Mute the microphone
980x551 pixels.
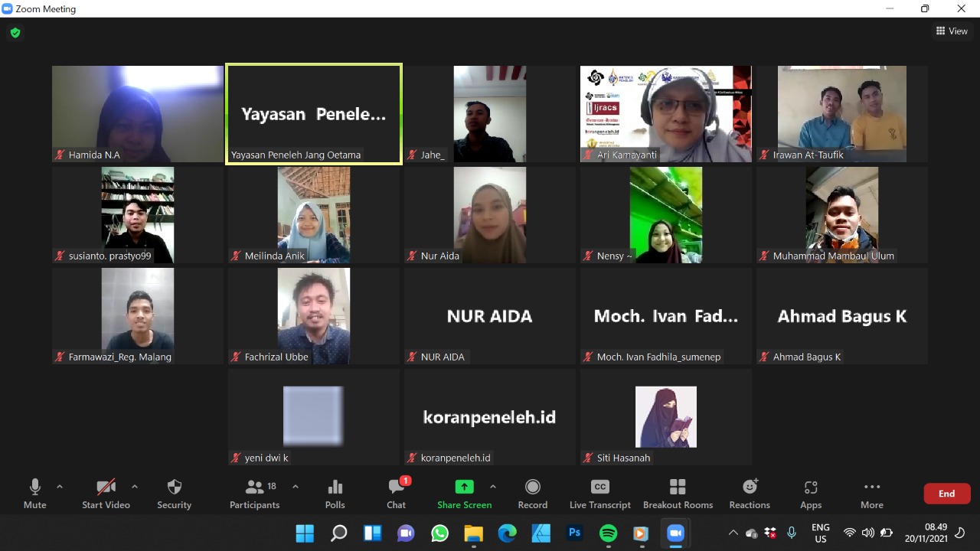point(34,494)
